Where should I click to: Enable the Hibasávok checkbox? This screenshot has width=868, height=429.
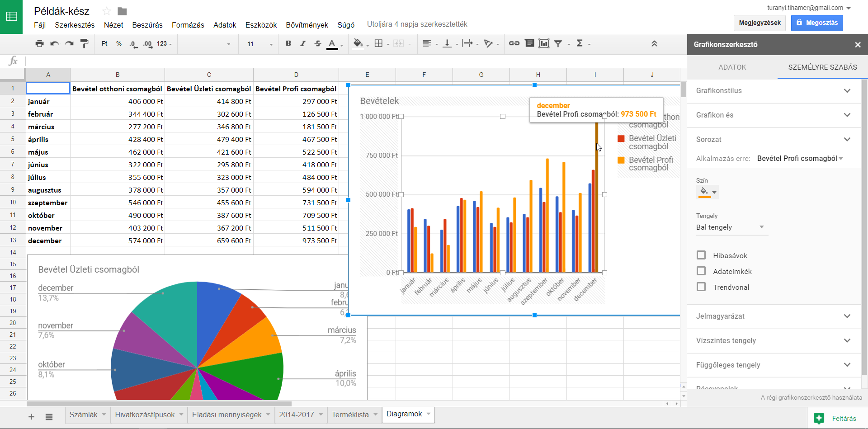click(x=701, y=255)
